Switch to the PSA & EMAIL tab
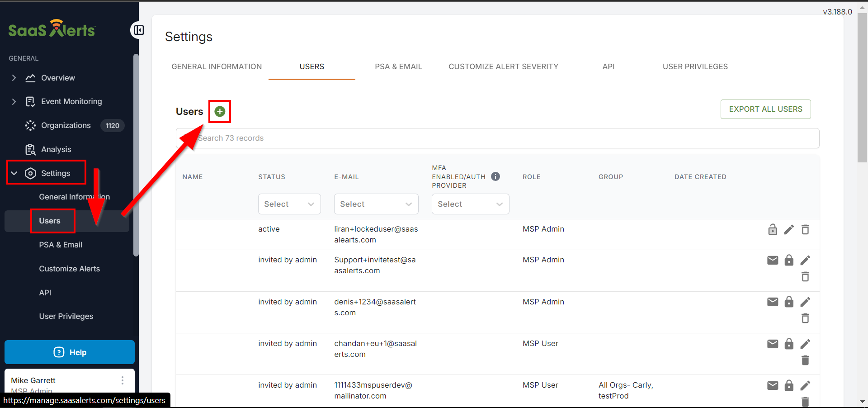The width and height of the screenshot is (868, 408). point(398,66)
